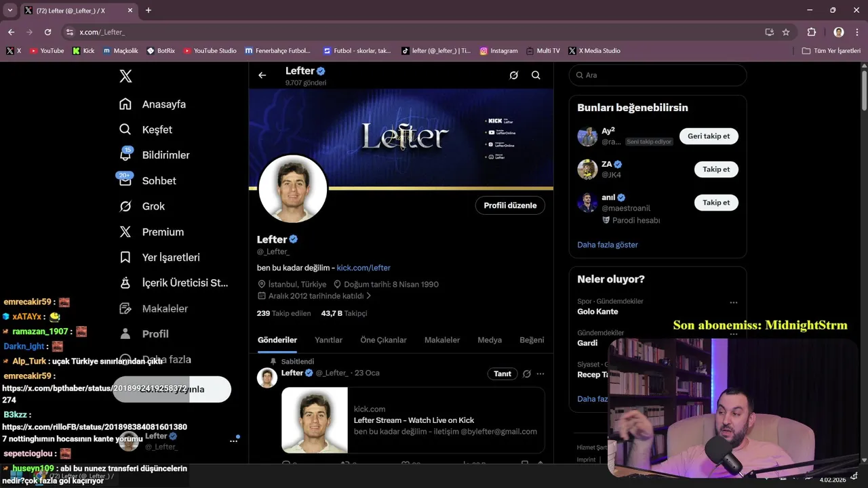Open Bildirimler notifications
Viewport: 868px width, 488px height.
pyautogui.click(x=155, y=155)
